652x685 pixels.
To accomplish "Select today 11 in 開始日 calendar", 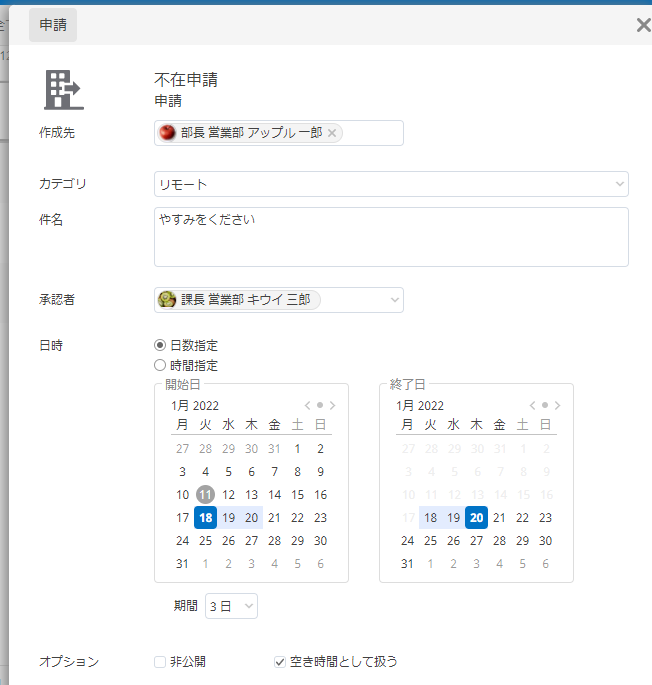I will [x=205, y=495].
